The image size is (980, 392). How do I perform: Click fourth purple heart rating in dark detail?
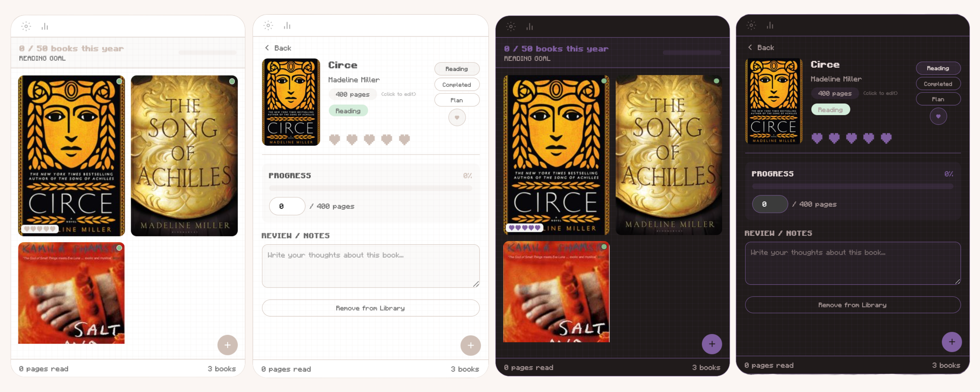(869, 138)
